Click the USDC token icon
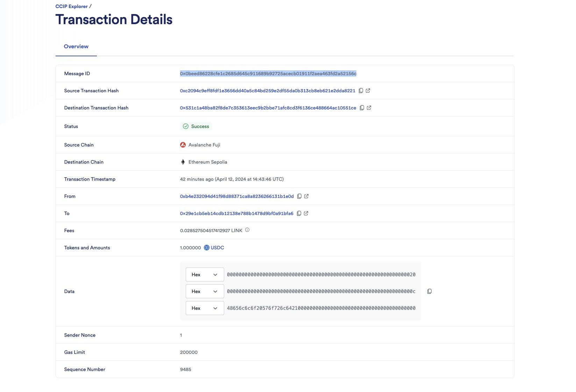 click(x=207, y=247)
